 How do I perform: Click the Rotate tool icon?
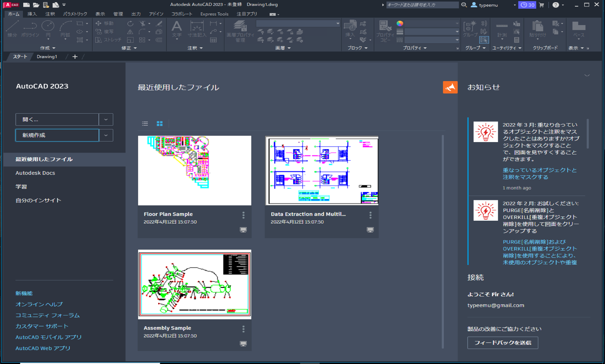(x=130, y=24)
